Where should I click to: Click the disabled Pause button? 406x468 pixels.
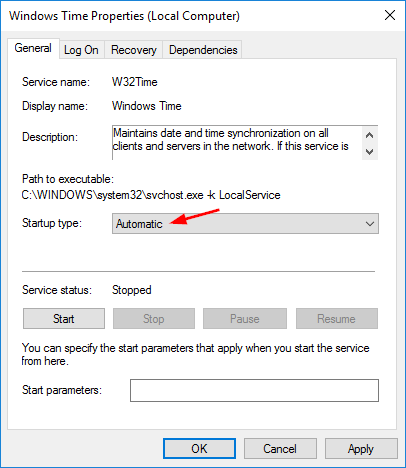pyautogui.click(x=245, y=319)
